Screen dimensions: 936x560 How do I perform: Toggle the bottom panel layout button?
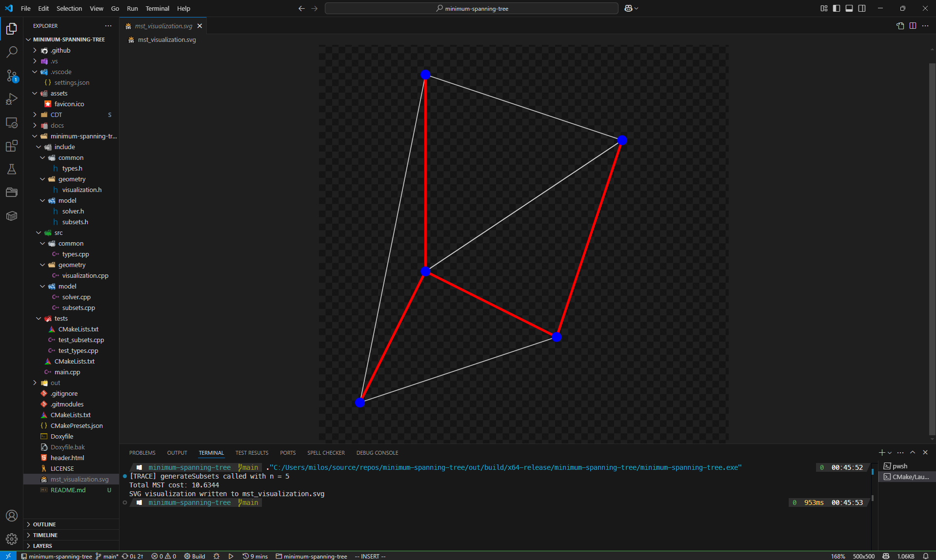pyautogui.click(x=849, y=8)
